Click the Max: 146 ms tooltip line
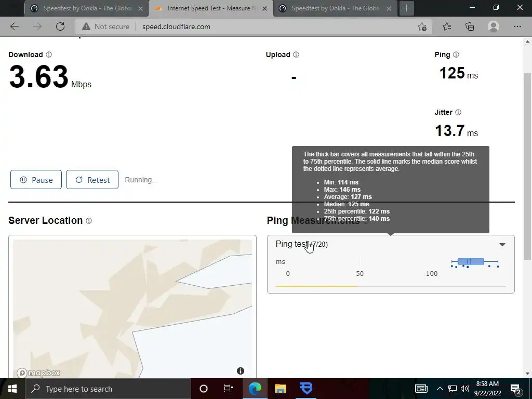Image resolution: width=532 pixels, height=399 pixels. pos(342,189)
